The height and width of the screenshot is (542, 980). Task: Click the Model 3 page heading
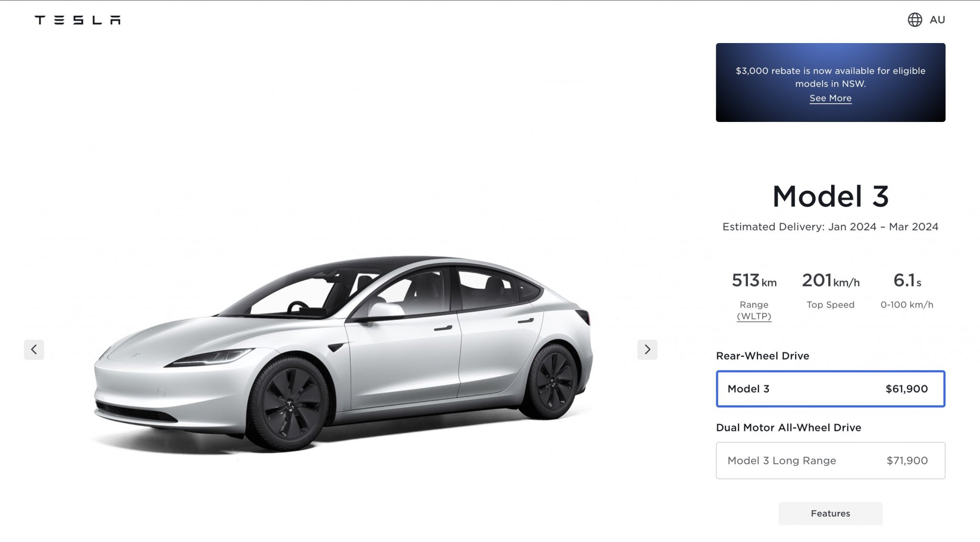[830, 196]
